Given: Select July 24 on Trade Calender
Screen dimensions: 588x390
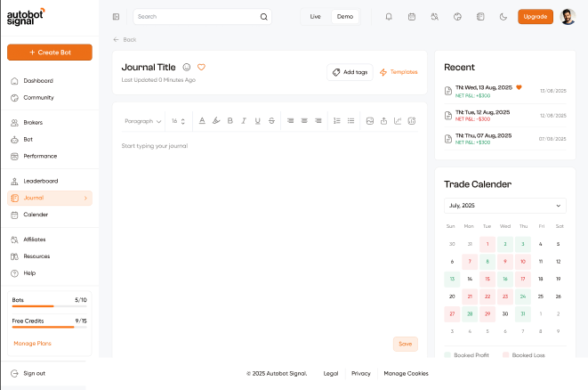Looking at the screenshot, I should (x=523, y=297).
